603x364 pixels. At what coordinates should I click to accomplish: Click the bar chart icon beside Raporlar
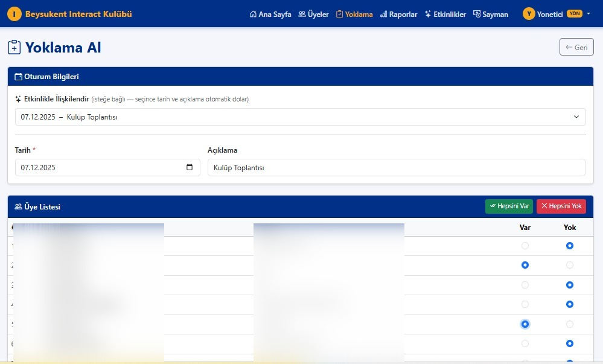tap(384, 14)
